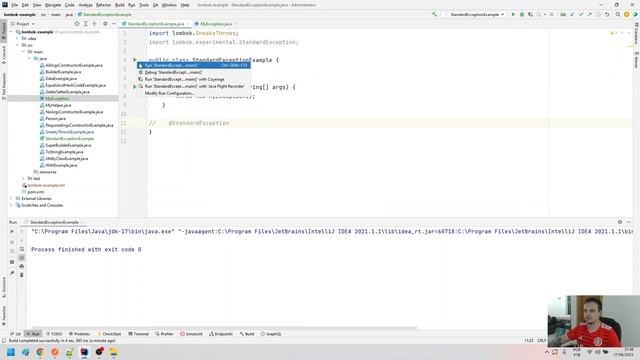Click the Windows Start button
The image size is (640, 360).
(x=11, y=352)
